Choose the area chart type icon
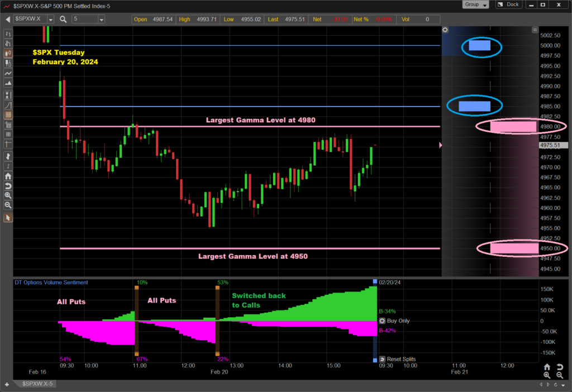Image resolution: width=572 pixels, height=392 pixels. (8, 84)
